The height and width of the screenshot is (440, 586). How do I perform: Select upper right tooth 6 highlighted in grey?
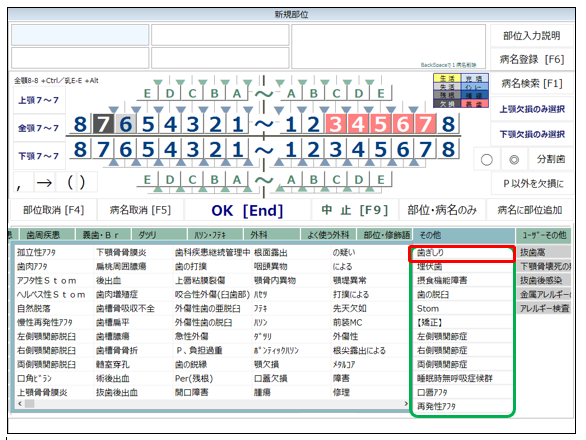coord(126,124)
